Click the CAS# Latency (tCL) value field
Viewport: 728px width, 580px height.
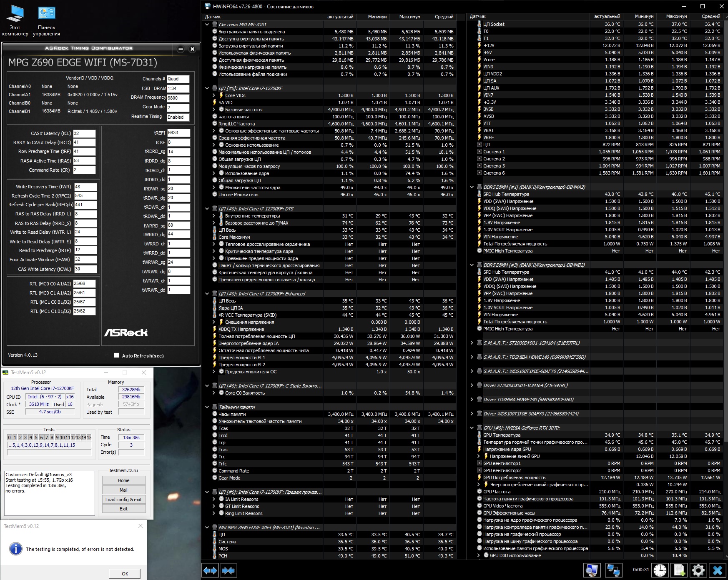[84, 134]
